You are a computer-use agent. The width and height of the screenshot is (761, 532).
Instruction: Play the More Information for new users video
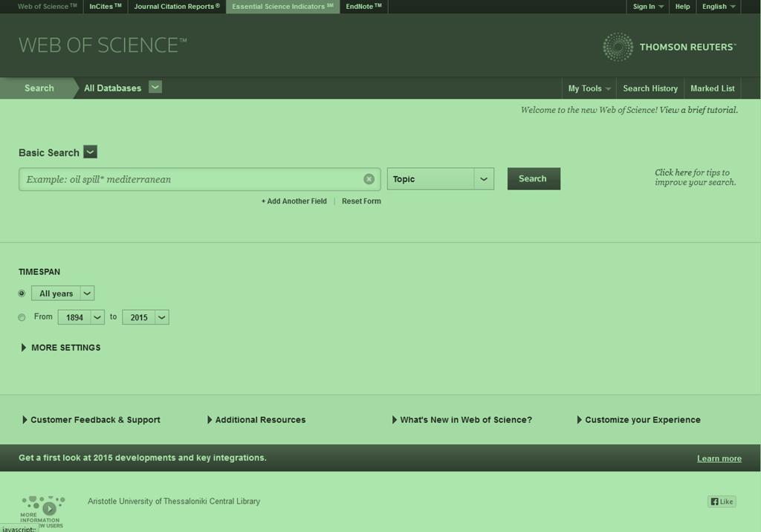click(x=49, y=508)
